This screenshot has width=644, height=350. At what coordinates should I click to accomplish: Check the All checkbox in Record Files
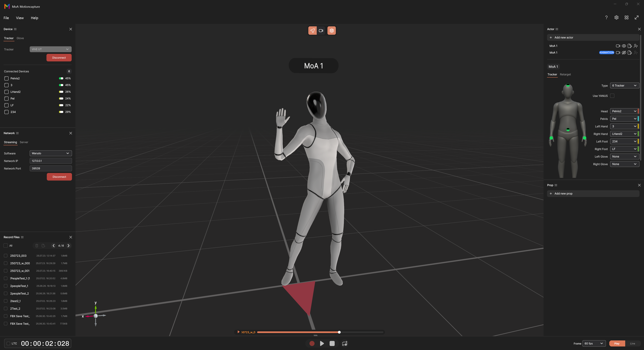coord(6,245)
